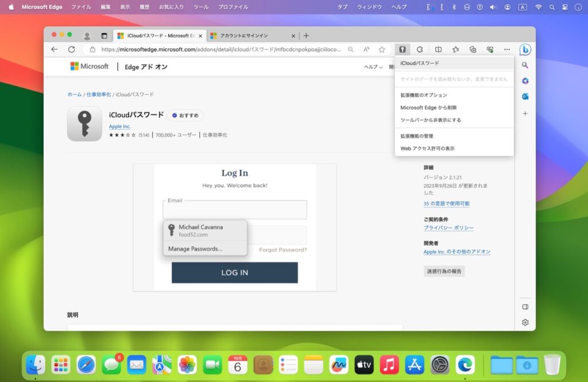Click the ホーム breadcrumb link
Viewport: 588px width, 382px height.
pyautogui.click(x=74, y=95)
